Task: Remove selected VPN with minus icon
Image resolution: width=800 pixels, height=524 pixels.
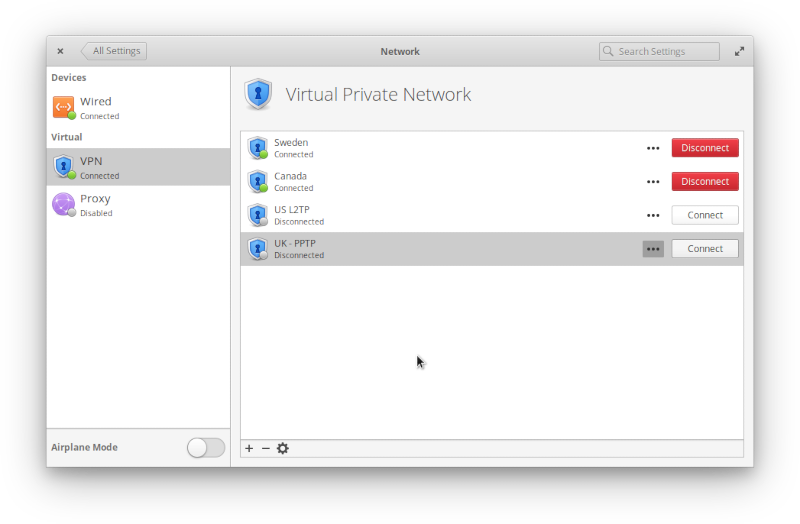Action: click(265, 448)
